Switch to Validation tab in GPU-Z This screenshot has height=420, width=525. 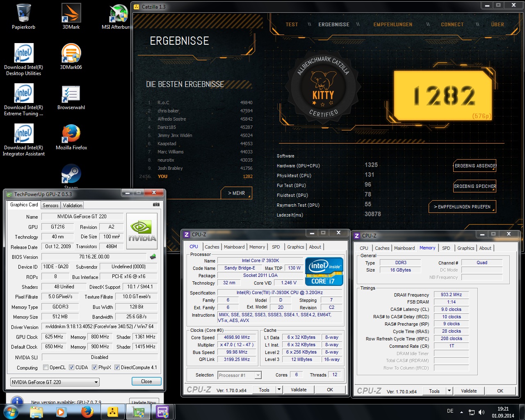coord(73,205)
